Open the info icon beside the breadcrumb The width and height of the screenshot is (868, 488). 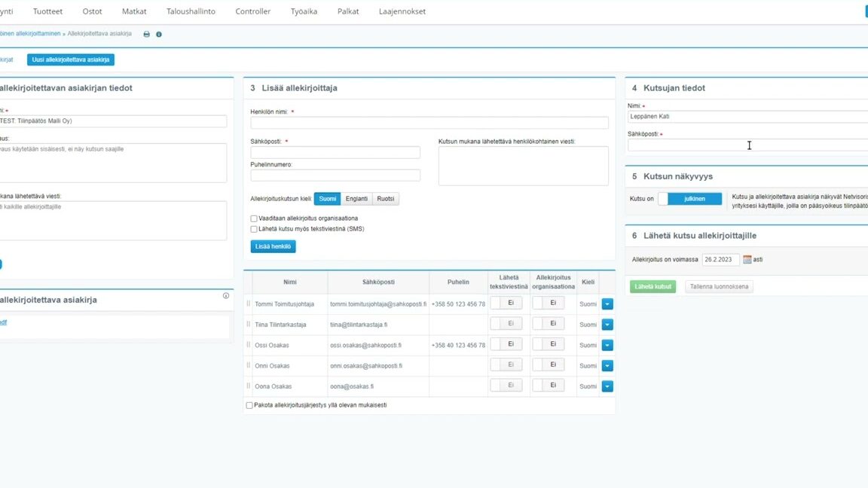(x=159, y=35)
